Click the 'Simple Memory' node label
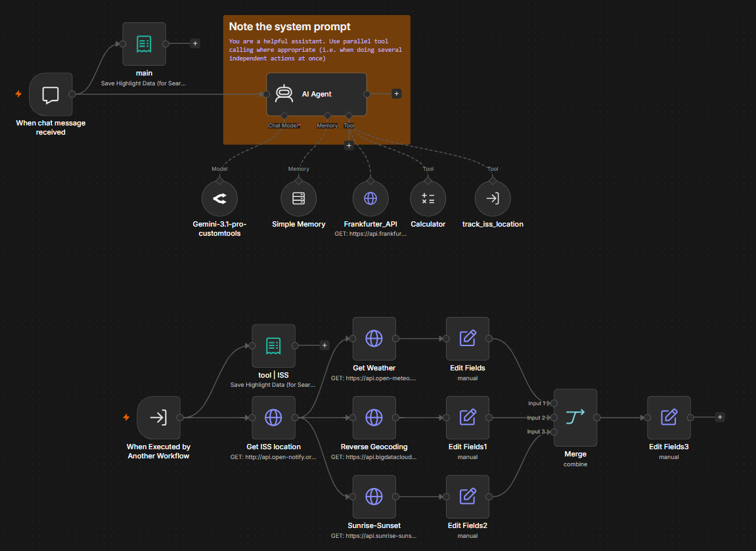 298,224
